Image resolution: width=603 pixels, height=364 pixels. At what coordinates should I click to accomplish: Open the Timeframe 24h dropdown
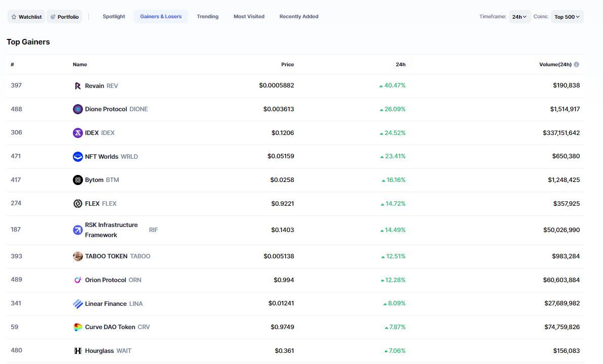pyautogui.click(x=520, y=17)
